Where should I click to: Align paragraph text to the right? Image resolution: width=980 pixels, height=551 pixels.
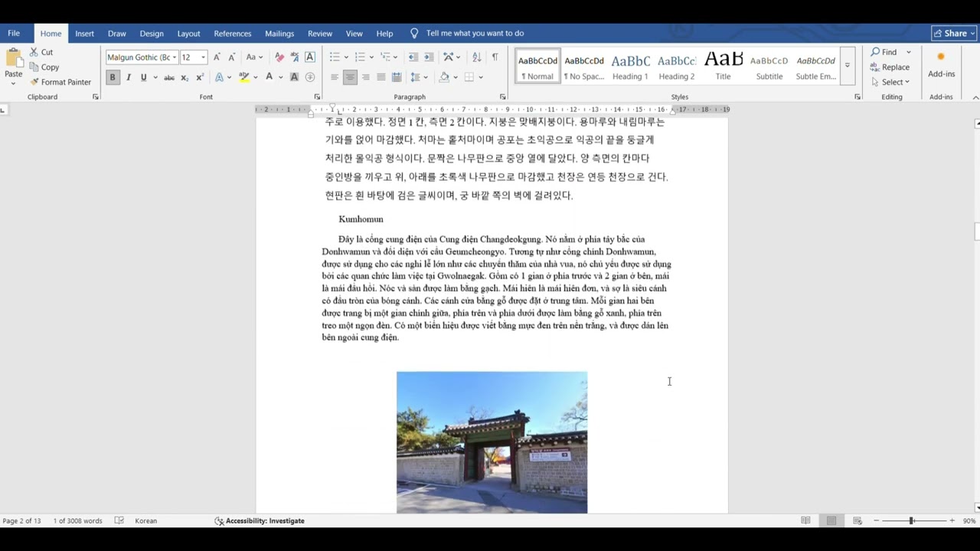pyautogui.click(x=365, y=77)
